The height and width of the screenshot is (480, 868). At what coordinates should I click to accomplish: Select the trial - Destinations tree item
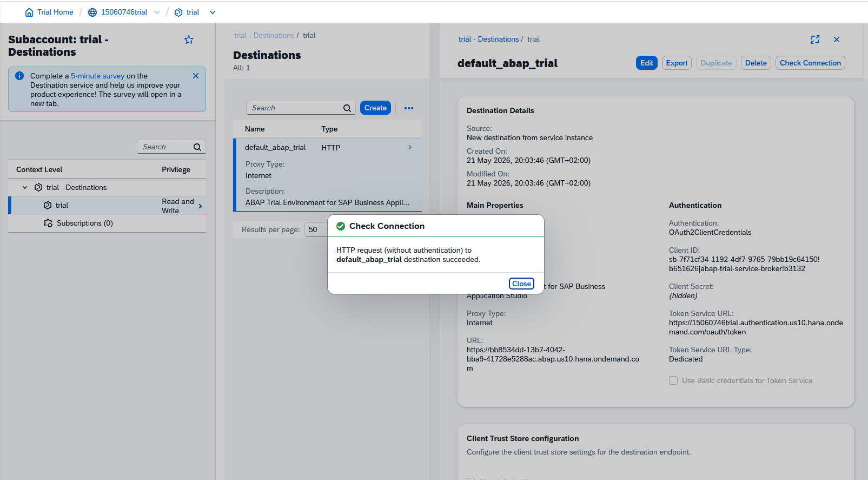76,187
